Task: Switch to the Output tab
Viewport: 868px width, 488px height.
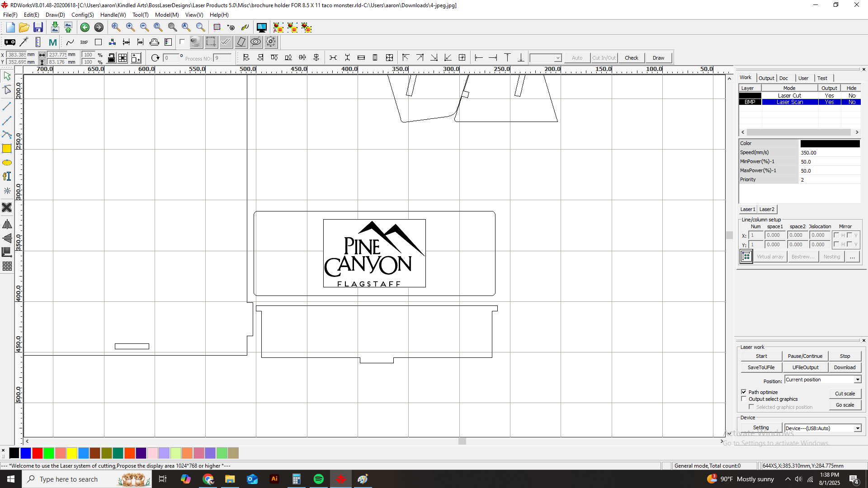Action: coord(766,78)
